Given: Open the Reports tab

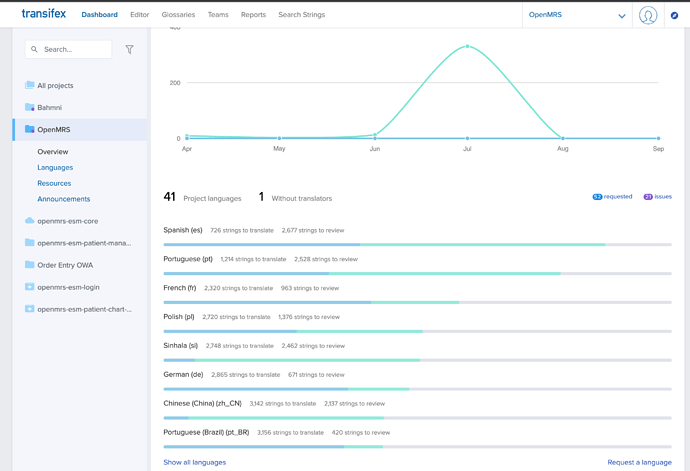Looking at the screenshot, I should click(x=253, y=15).
